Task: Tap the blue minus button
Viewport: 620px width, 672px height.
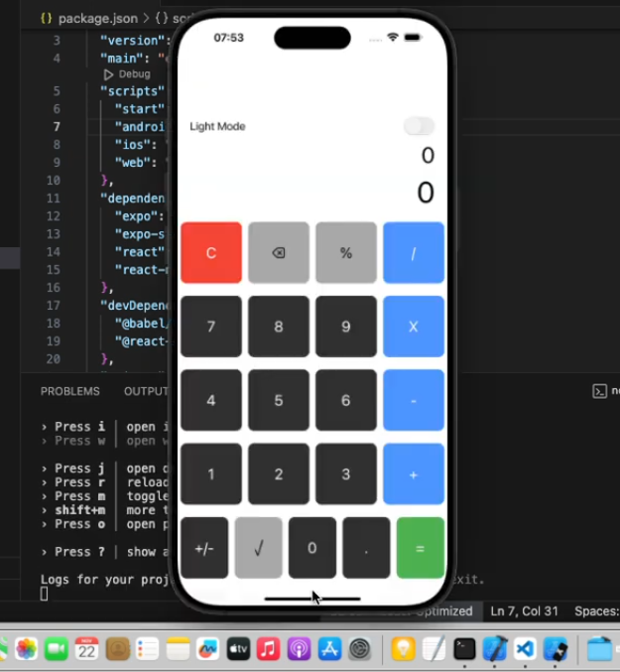Action: (414, 400)
